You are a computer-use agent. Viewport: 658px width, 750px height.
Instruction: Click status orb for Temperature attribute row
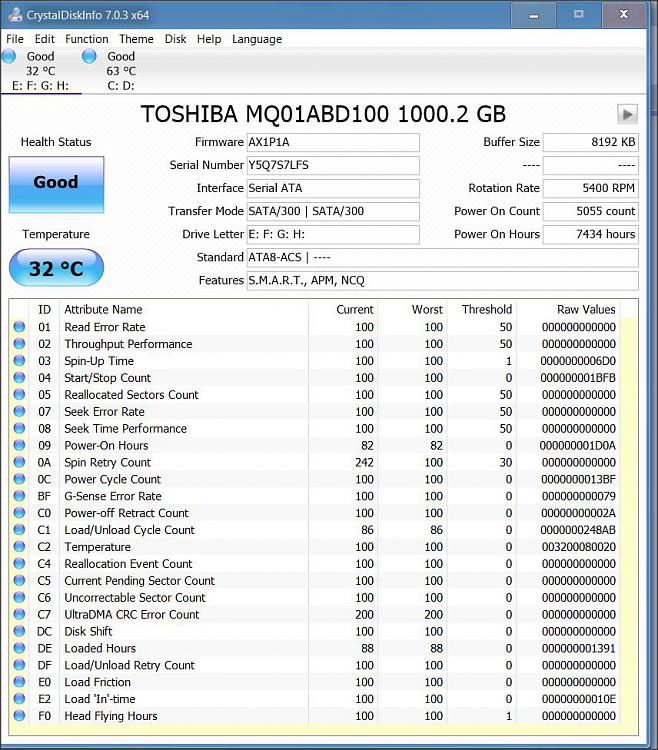pos(19,546)
